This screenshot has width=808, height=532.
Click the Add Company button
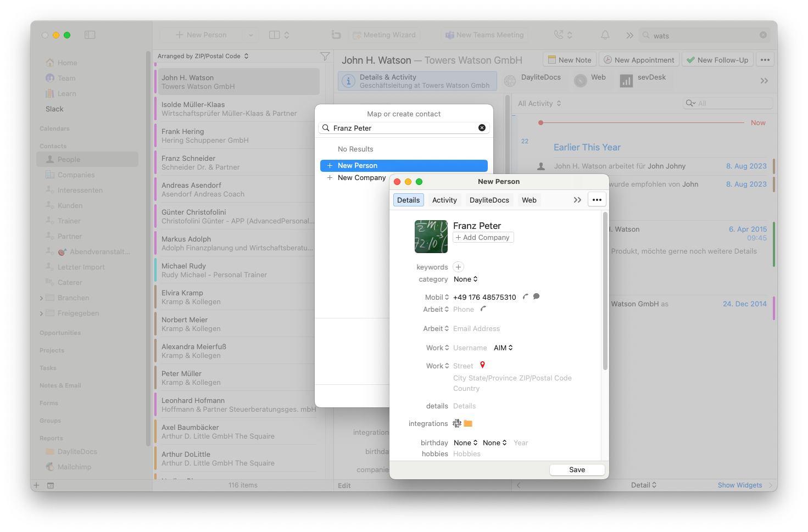pos(483,238)
